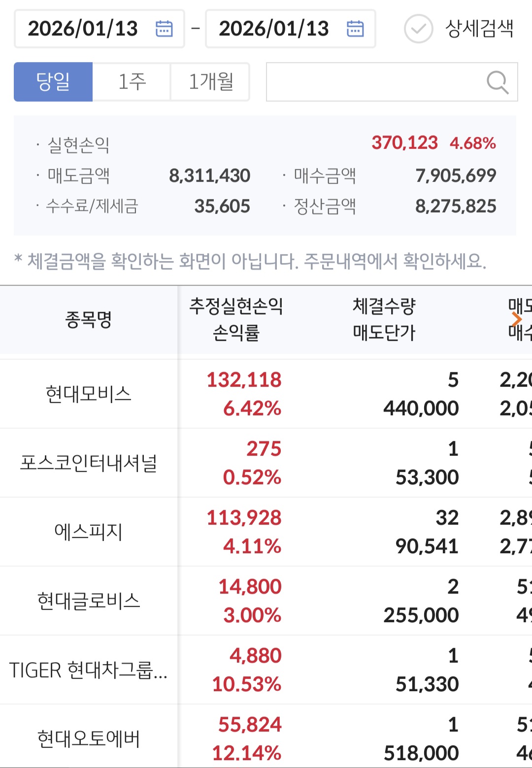Click the 상세검색 label text
Viewport: 532px width, 768px height.
(479, 29)
